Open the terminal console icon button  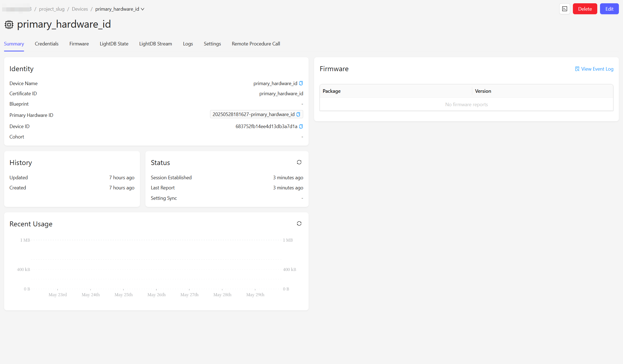point(565,9)
